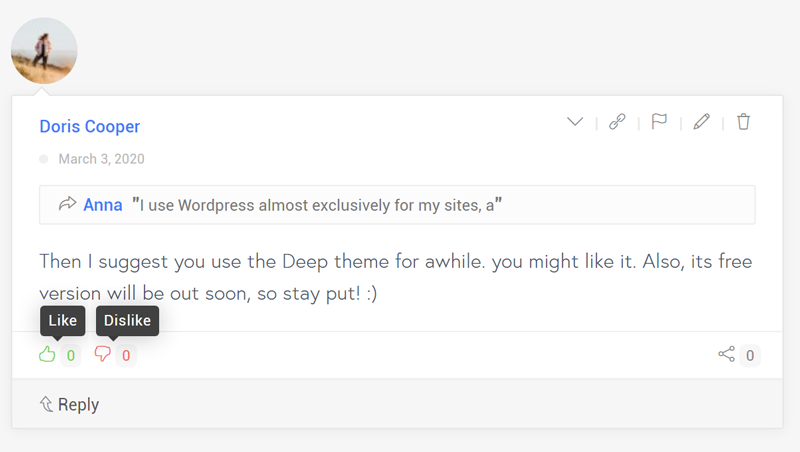This screenshot has width=800, height=452.
Task: Click the March 3, 2020 date
Action: [x=102, y=159]
